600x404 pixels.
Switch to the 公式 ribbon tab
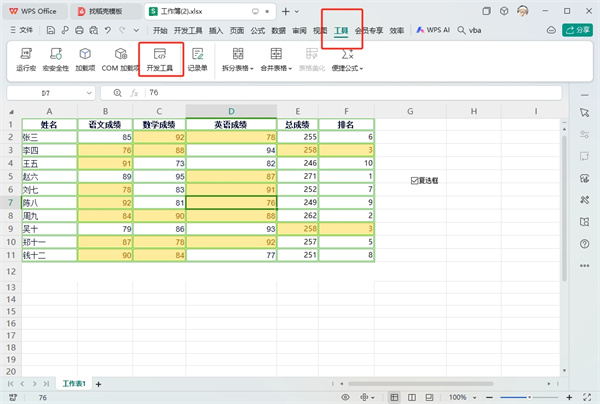pos(257,31)
